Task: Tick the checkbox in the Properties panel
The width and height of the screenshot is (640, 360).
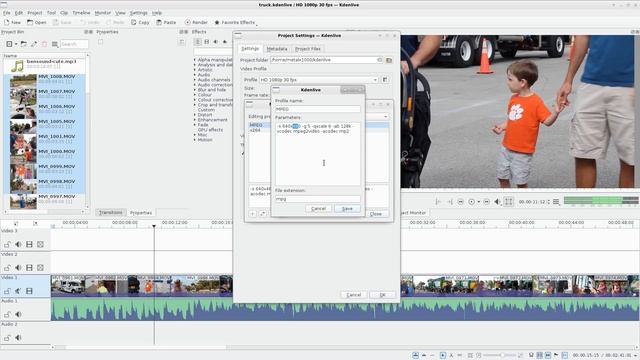Action: tap(100, 42)
